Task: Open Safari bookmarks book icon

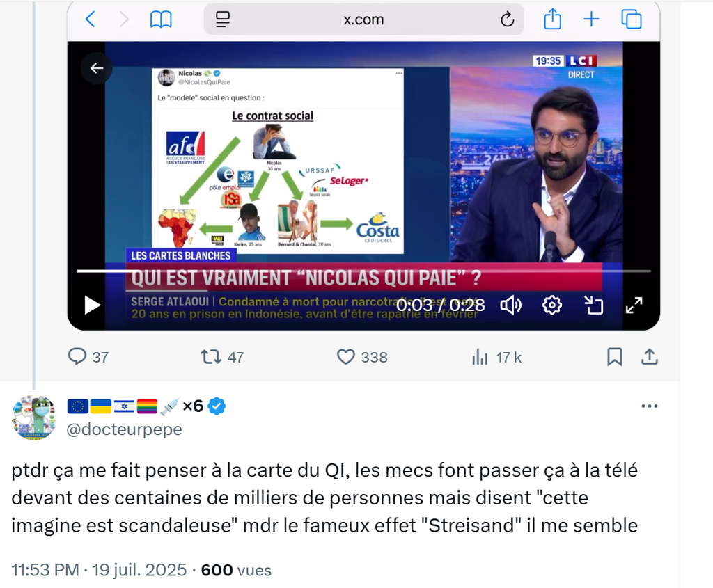Action: [x=161, y=19]
